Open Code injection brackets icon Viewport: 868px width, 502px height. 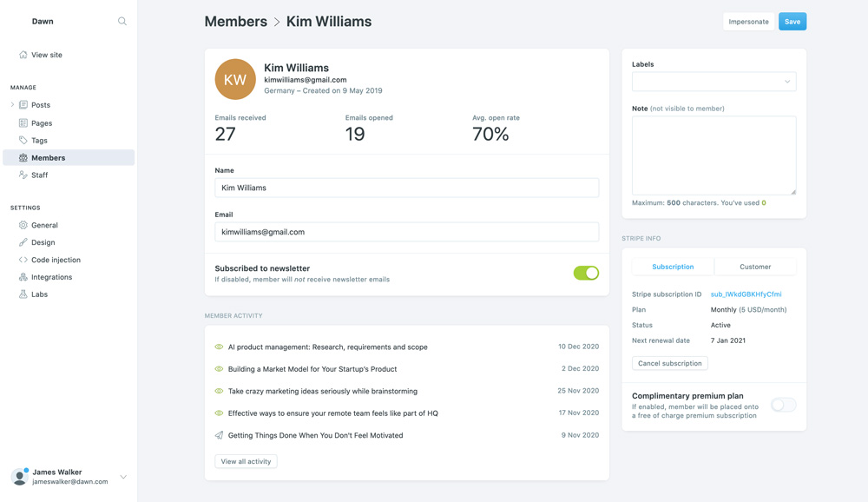click(x=23, y=260)
